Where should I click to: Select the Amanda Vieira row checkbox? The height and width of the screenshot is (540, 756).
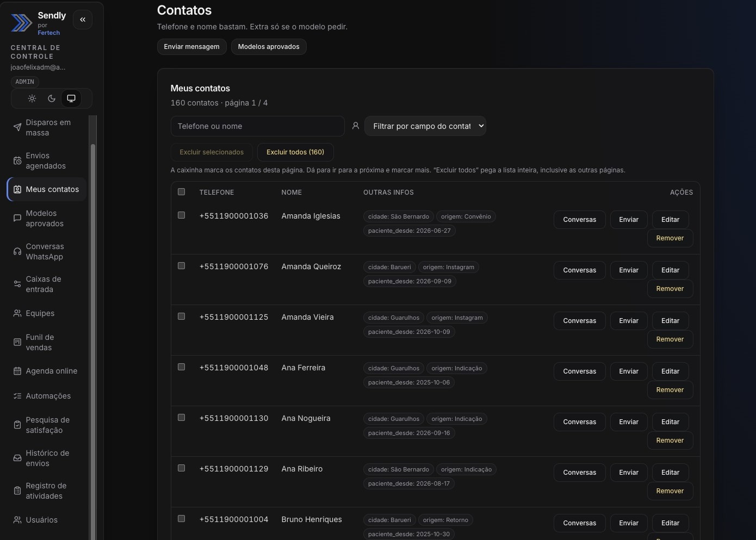[x=182, y=316]
